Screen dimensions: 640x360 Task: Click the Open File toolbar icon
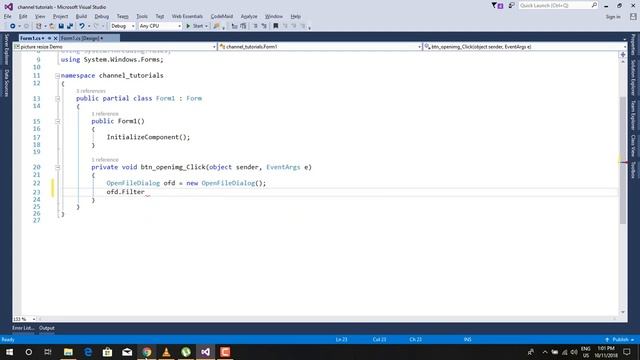tap(52, 26)
